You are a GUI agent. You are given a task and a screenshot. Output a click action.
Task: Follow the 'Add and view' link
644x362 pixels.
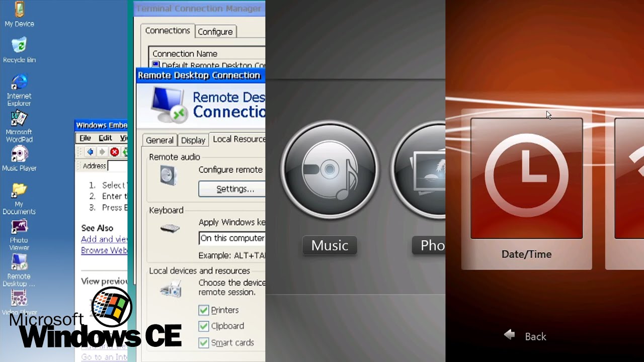(x=104, y=239)
